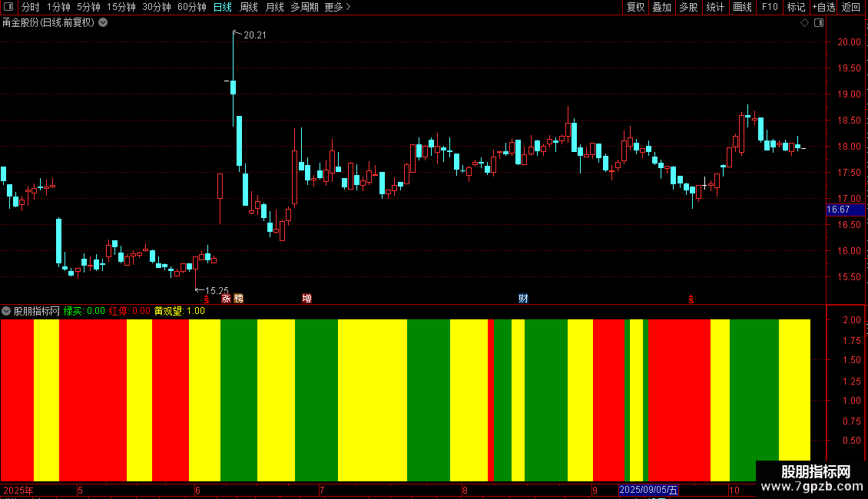Click the diamond icon above the chart
The image size is (868, 499).
[805, 23]
